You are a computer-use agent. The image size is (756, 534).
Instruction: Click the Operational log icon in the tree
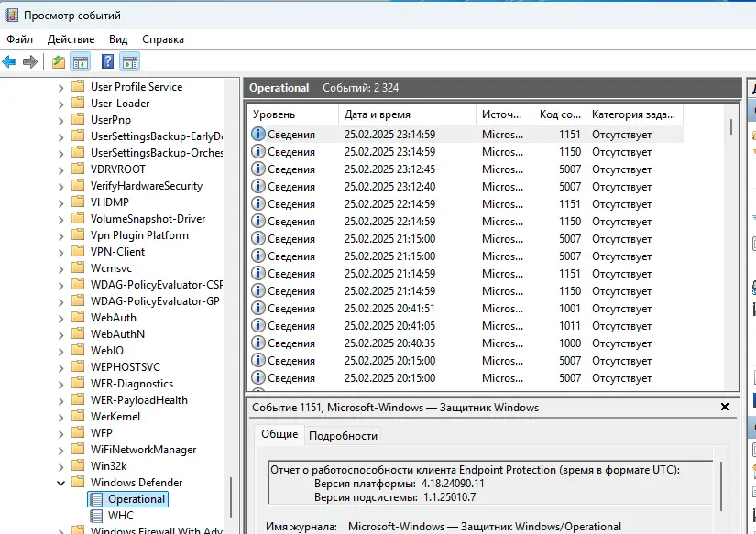pos(96,499)
